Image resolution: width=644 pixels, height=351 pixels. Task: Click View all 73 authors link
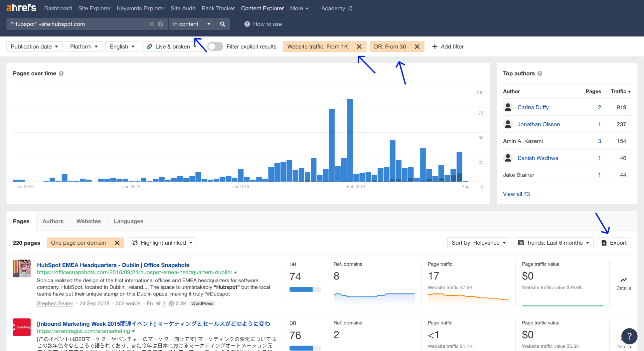pyautogui.click(x=516, y=194)
